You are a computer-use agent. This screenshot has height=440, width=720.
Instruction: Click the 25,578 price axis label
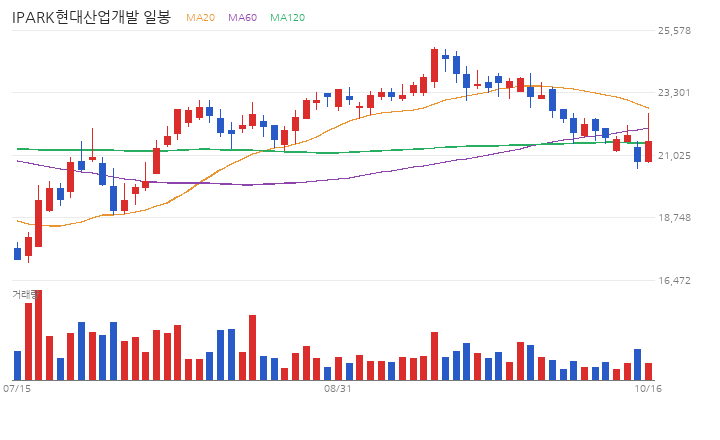pos(674,30)
